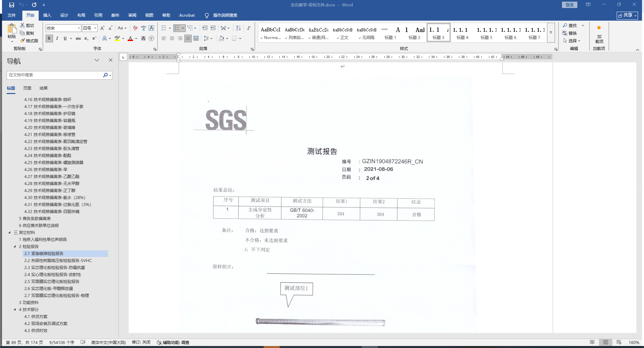Apply the 标题 1 style from the gallery
644x348 pixels.
[x=390, y=33]
